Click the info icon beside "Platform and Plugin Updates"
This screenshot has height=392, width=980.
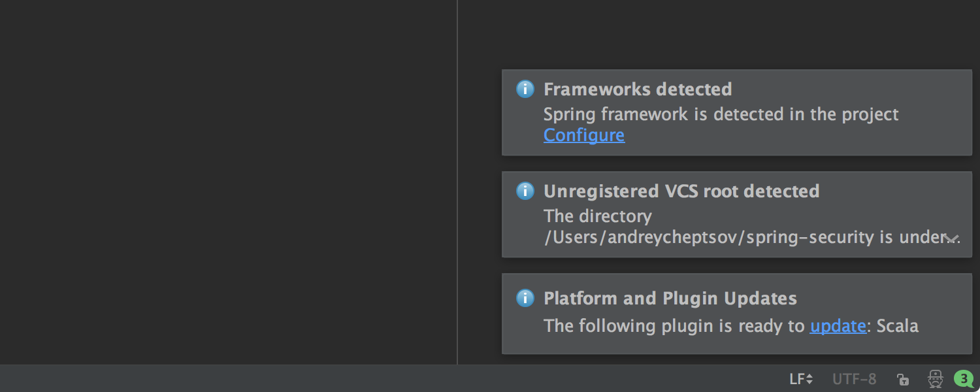[x=525, y=298]
